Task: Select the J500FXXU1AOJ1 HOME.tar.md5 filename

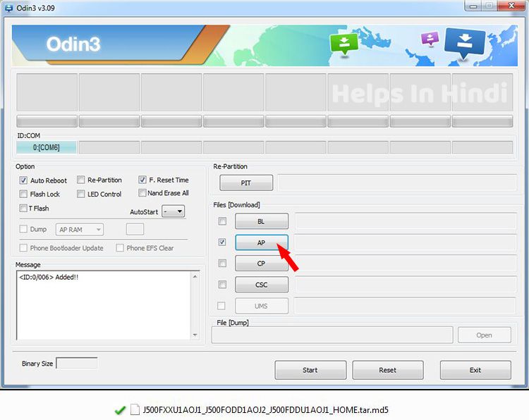Action: pyautogui.click(x=265, y=410)
